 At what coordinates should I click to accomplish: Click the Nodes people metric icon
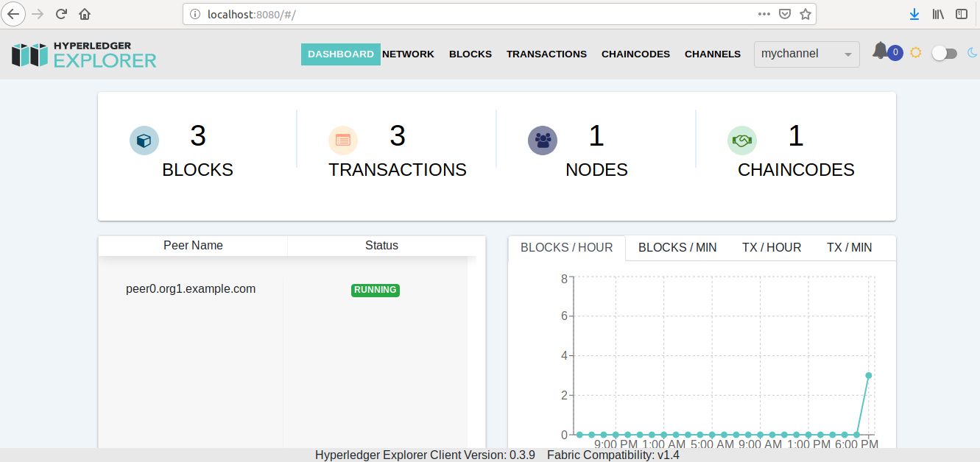[x=543, y=140]
